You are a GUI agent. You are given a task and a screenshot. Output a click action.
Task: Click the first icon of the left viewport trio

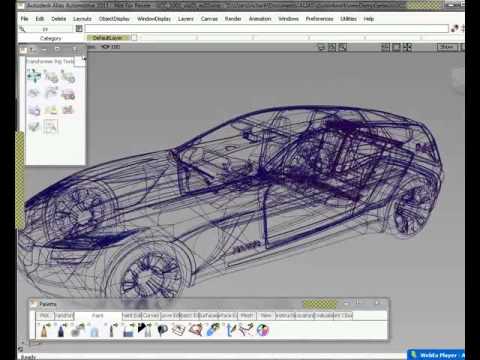(x=321, y=47)
